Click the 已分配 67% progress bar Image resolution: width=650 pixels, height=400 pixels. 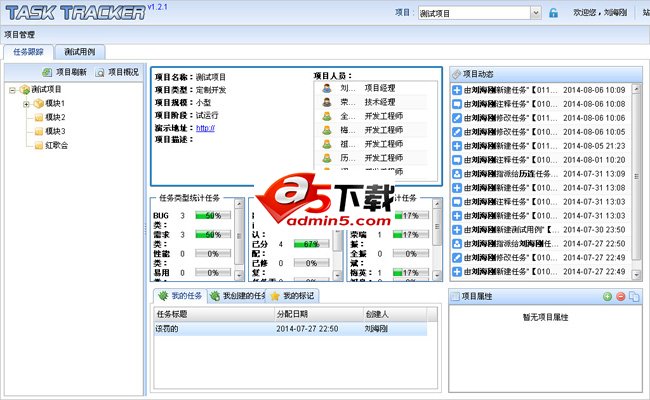[312, 244]
